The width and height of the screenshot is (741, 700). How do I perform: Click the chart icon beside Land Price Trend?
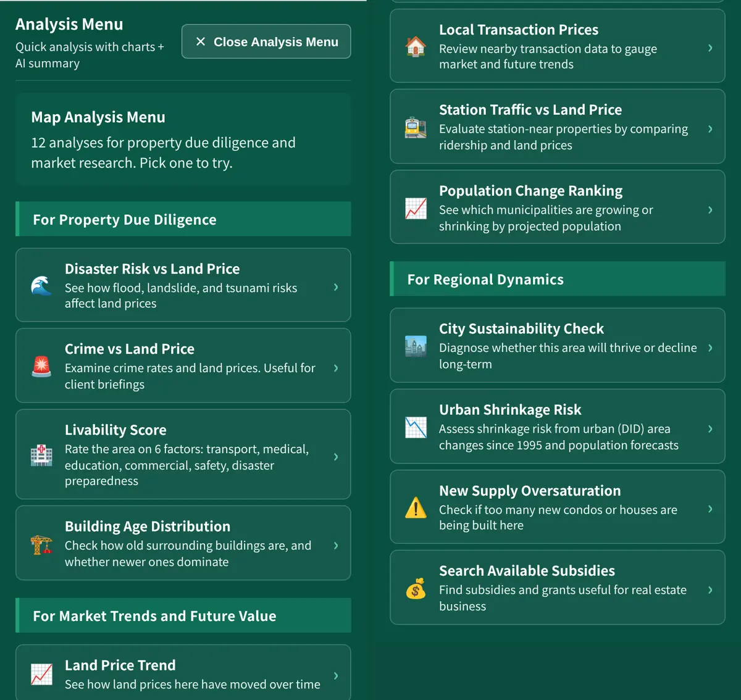(41, 674)
